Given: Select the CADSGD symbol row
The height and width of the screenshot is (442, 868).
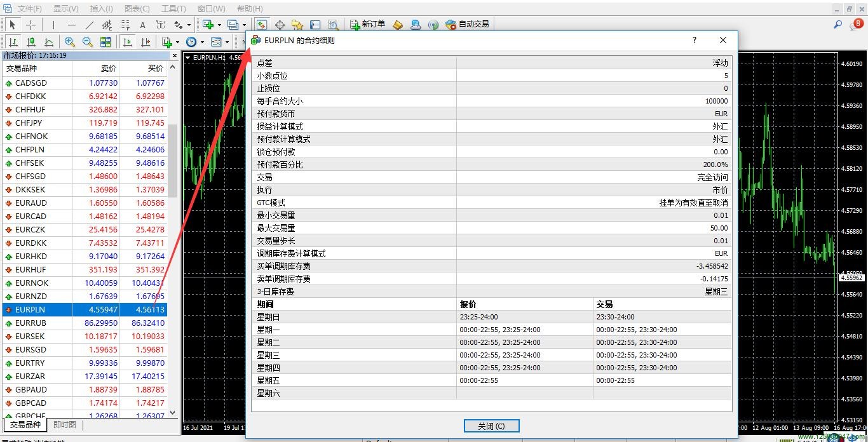Looking at the screenshot, I should 85,83.
